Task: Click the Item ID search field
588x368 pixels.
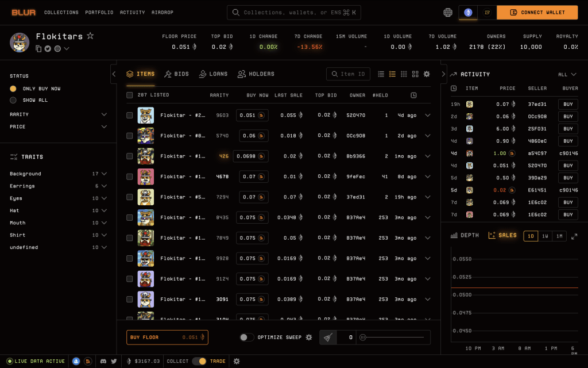Action: (x=348, y=74)
